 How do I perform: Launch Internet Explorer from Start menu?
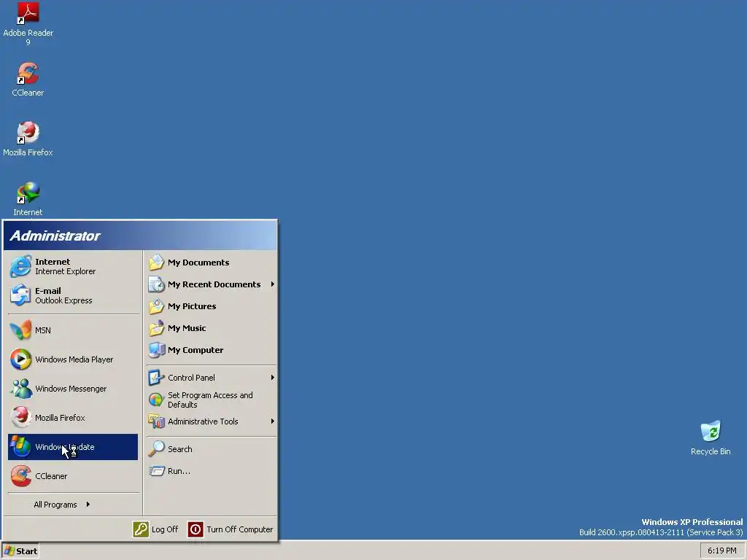click(73, 266)
